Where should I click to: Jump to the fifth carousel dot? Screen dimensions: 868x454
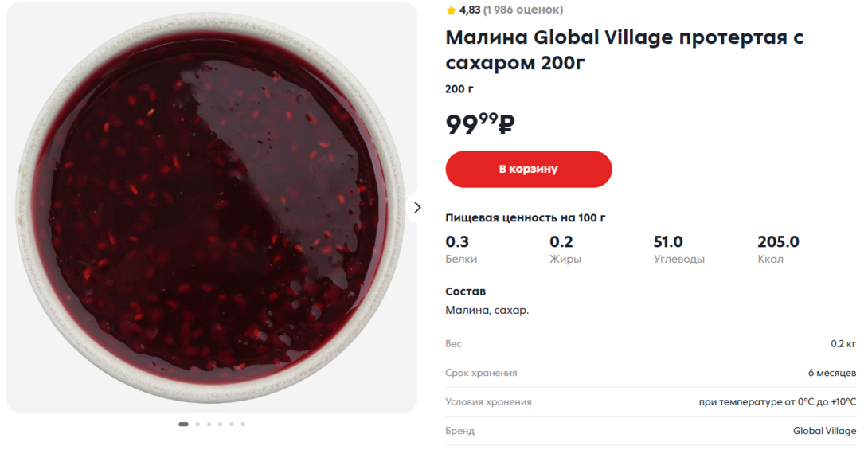232,425
